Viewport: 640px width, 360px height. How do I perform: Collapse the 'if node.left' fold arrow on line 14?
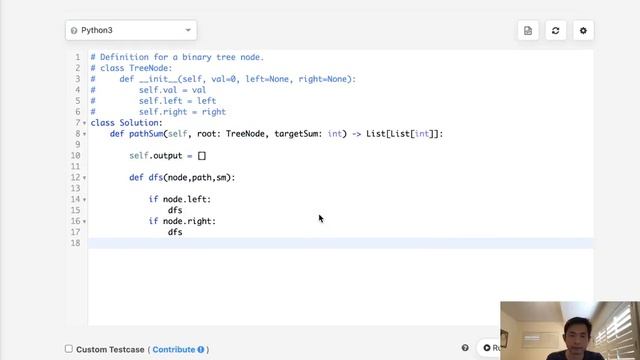point(84,200)
